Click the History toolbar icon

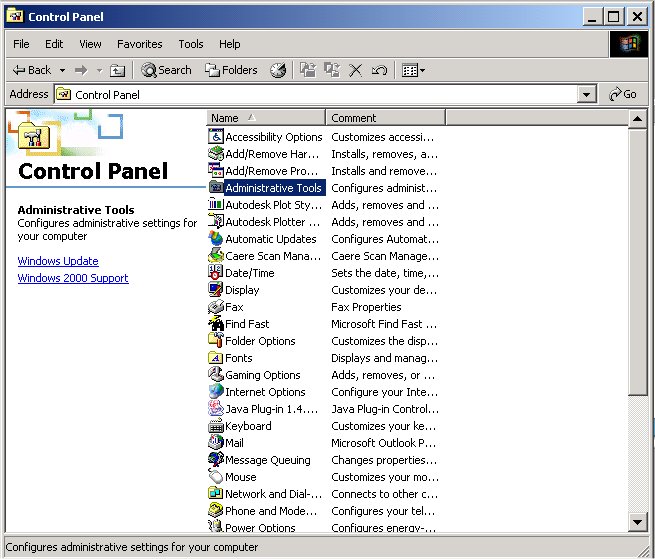tap(278, 70)
